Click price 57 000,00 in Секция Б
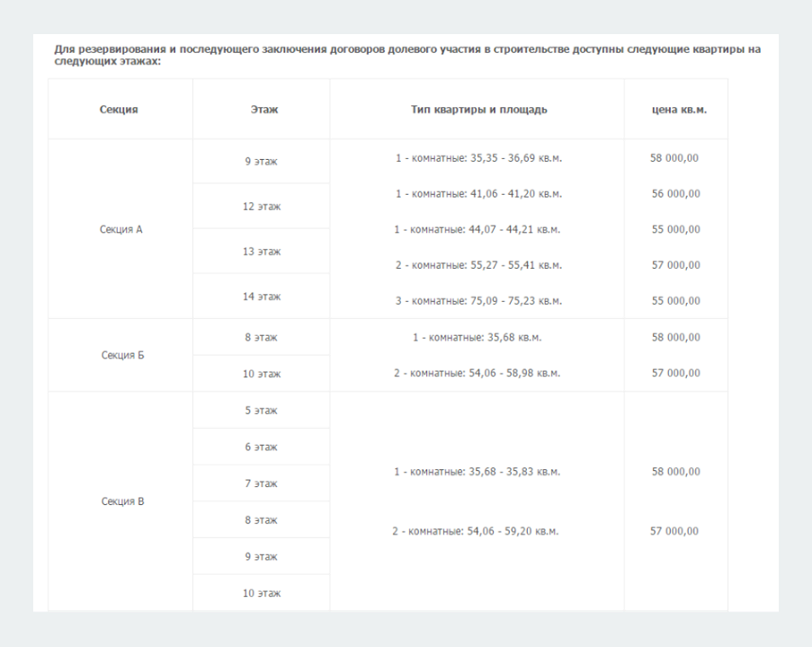 pos(676,373)
